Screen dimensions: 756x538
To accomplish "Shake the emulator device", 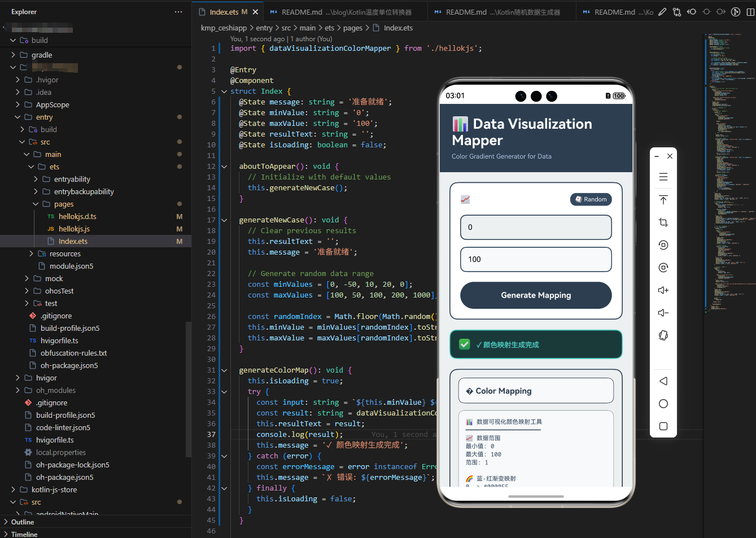I will pyautogui.click(x=663, y=335).
